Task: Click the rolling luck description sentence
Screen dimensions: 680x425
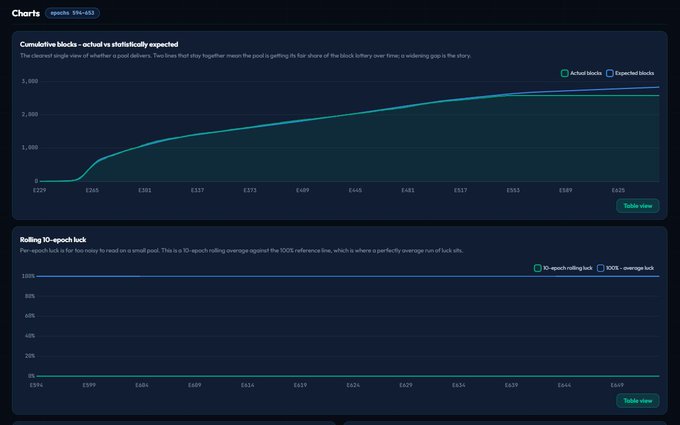Action: [241, 251]
